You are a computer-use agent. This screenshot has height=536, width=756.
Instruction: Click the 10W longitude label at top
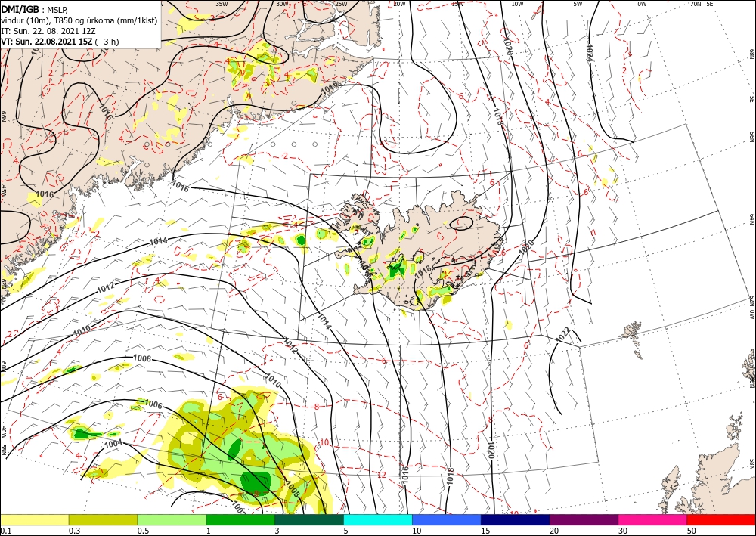pyautogui.click(x=517, y=4)
